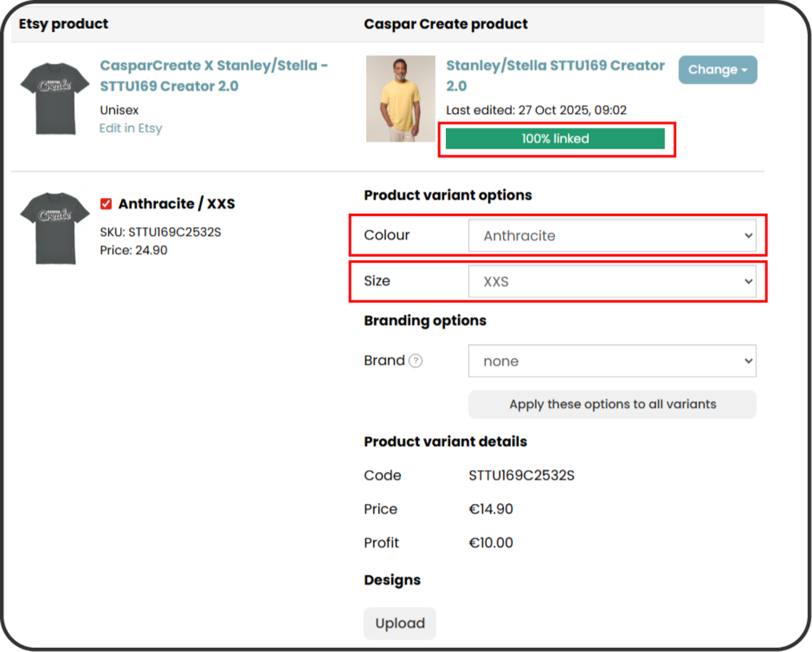Click the Etsy product t-shirt thumbnail

[x=53, y=98]
